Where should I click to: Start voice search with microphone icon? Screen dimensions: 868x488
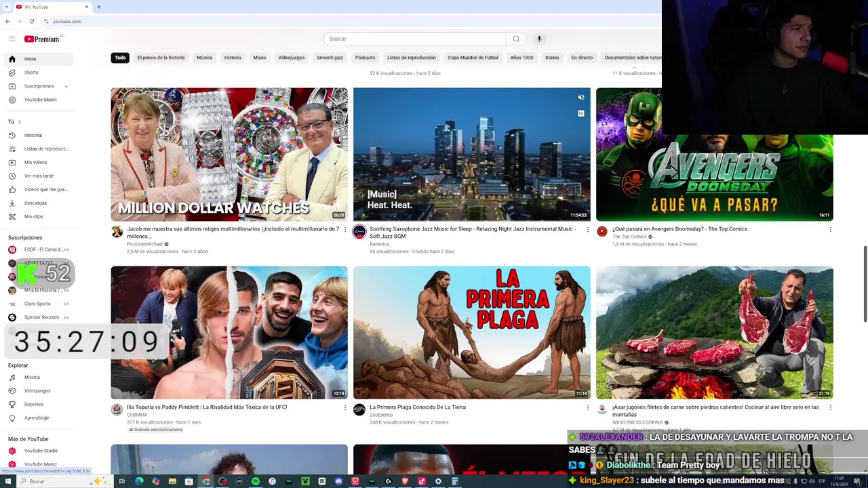(x=539, y=39)
